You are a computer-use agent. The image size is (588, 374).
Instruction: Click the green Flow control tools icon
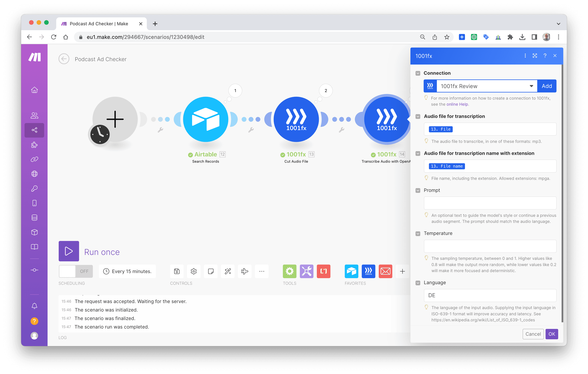(x=289, y=271)
